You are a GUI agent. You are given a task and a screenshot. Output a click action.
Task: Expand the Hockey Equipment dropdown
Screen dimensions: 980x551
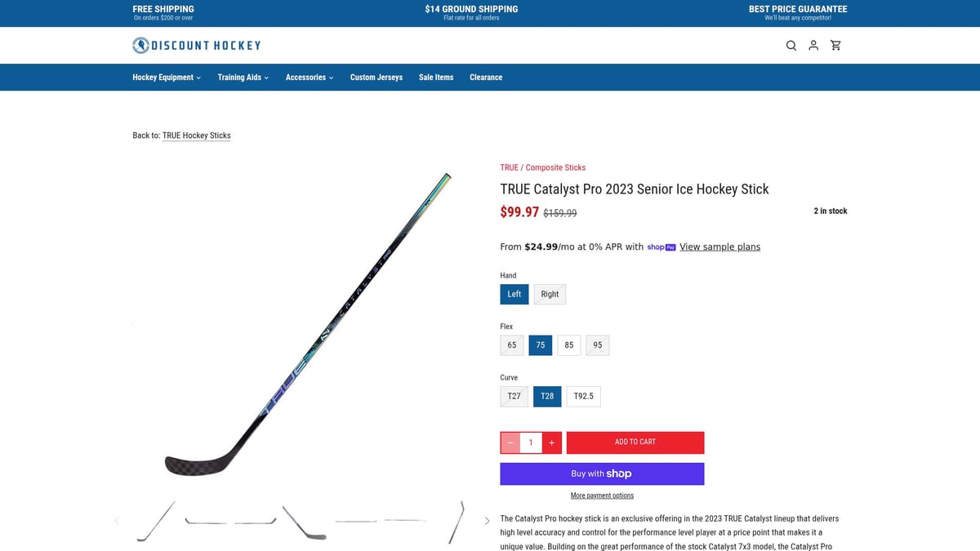167,77
